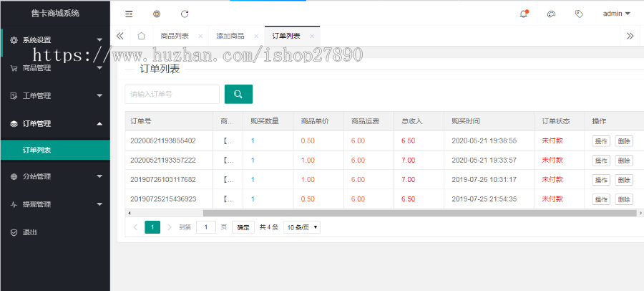Click 删除 for order 20200521193357222
Viewport: 644px width, 291px height.
pos(624,161)
